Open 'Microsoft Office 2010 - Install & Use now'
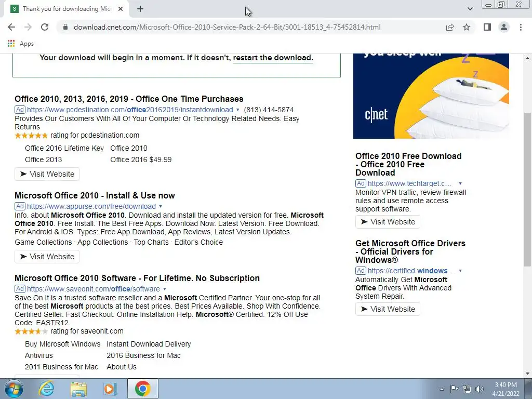This screenshot has width=532, height=399. coord(95,195)
